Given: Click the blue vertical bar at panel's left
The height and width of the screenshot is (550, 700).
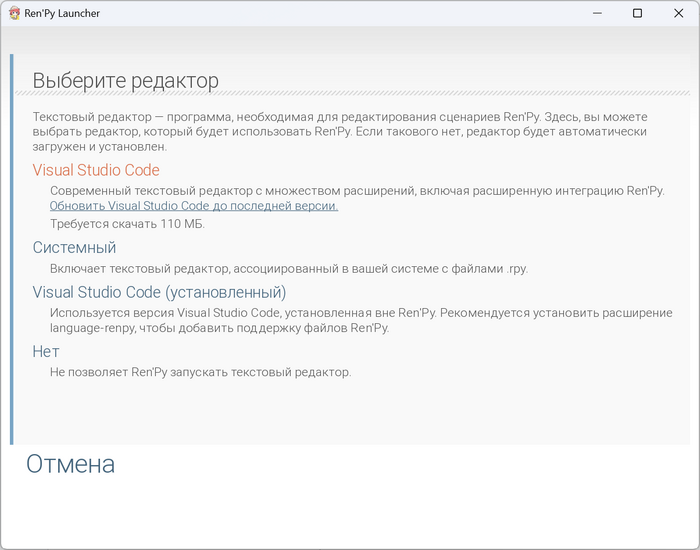Looking at the screenshot, I should (12, 250).
